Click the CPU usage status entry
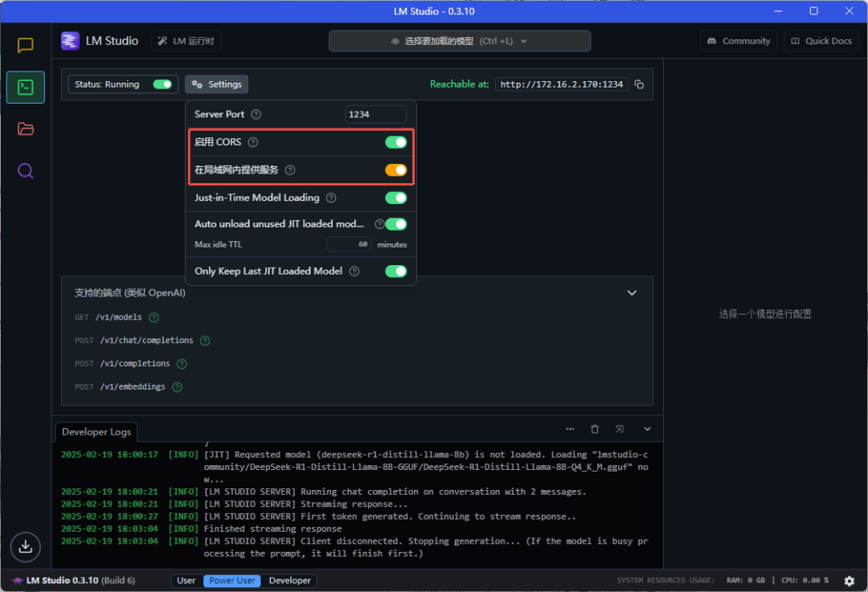Image resolution: width=868 pixels, height=592 pixels. 805,581
